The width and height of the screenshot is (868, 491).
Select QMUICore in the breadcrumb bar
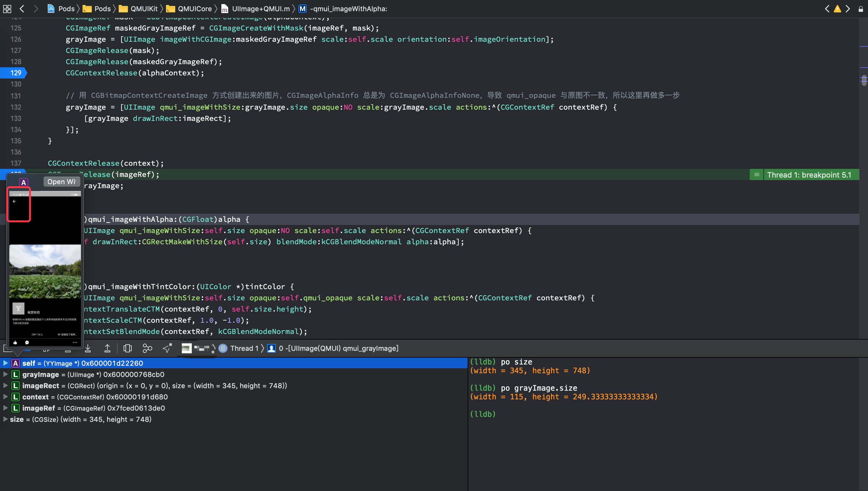(195, 9)
